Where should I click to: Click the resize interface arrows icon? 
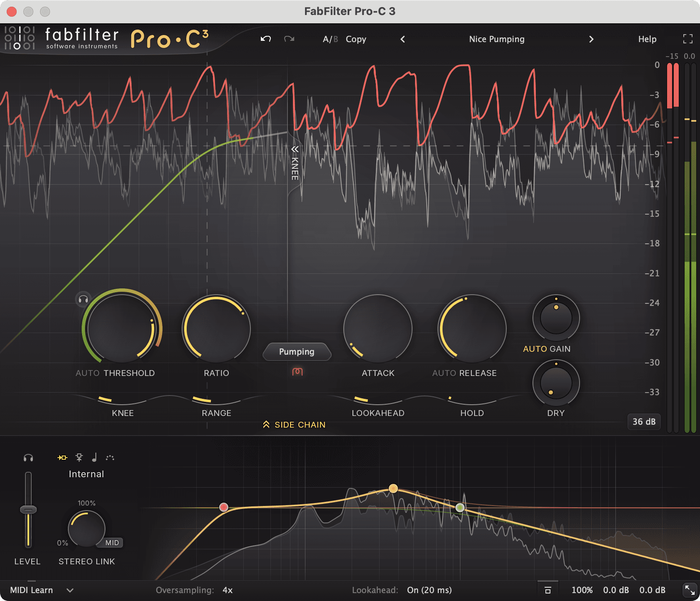690,590
